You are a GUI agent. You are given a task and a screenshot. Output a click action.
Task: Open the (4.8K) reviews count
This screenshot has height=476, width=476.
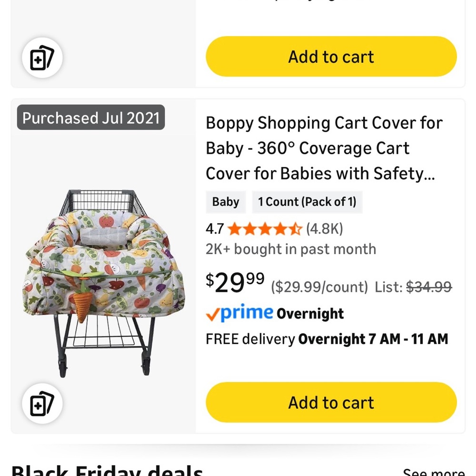[x=325, y=229]
